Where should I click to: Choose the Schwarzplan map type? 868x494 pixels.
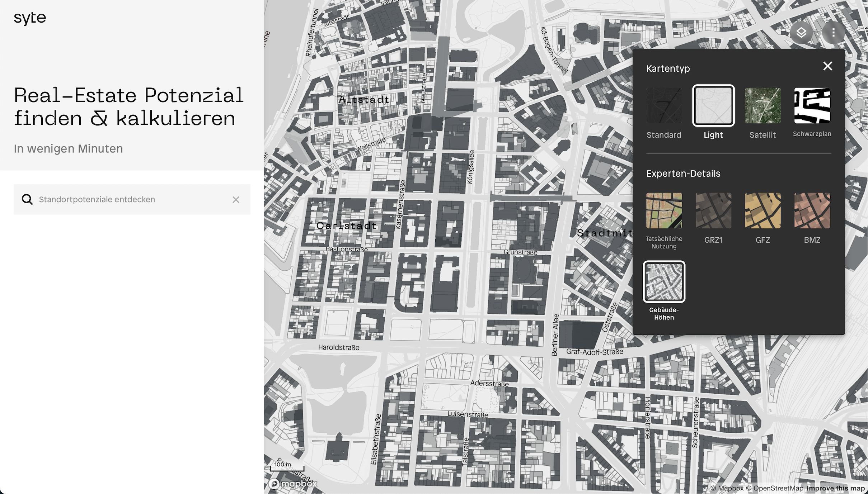(812, 106)
